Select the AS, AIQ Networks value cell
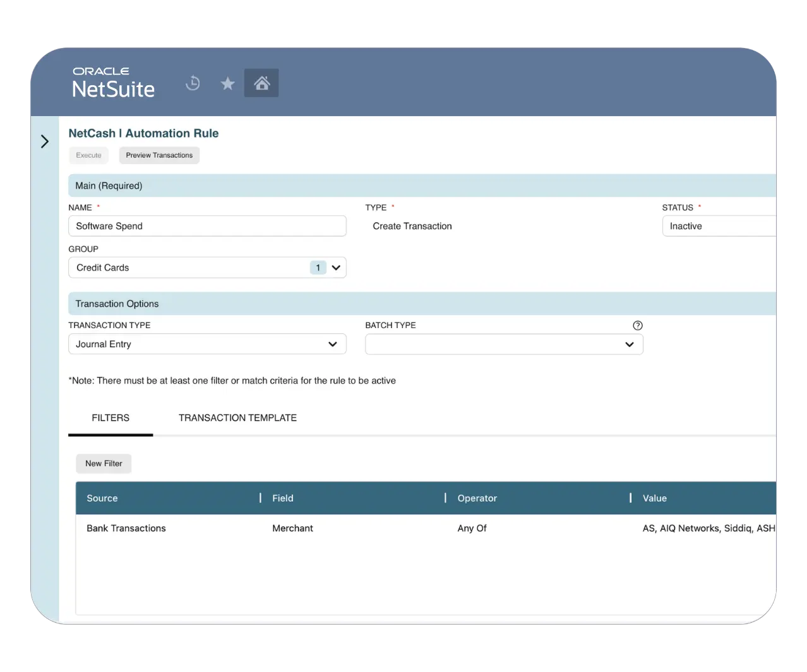807x672 pixels. pyautogui.click(x=709, y=528)
